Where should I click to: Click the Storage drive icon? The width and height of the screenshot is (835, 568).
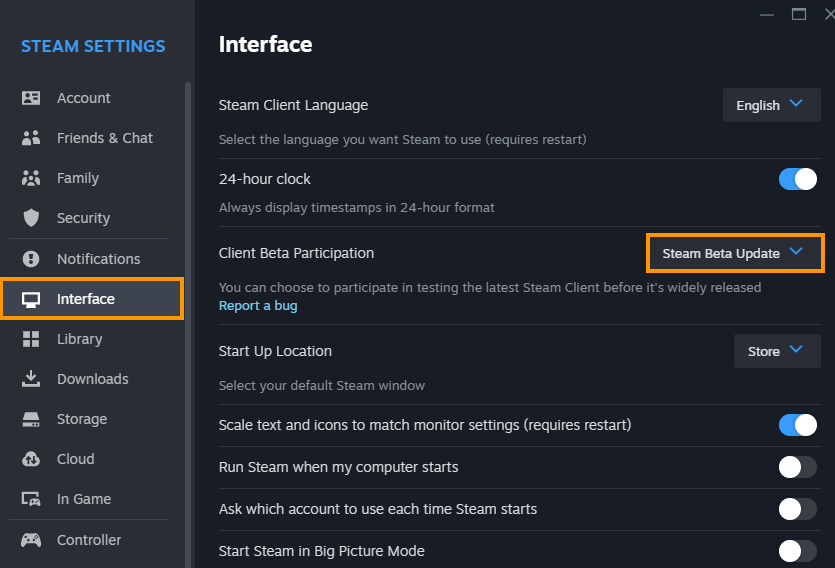click(x=31, y=419)
